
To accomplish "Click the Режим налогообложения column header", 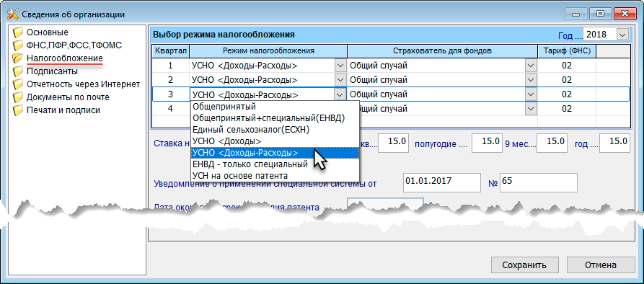I will point(268,51).
